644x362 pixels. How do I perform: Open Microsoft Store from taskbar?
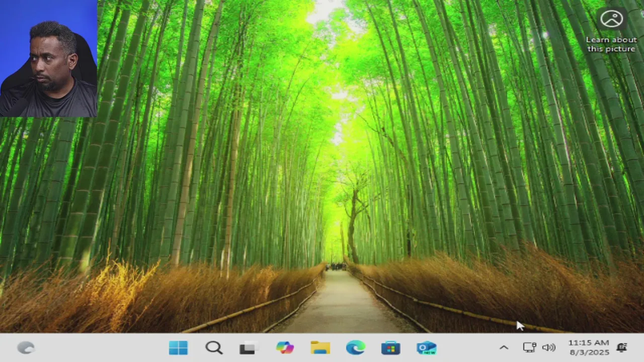point(390,348)
